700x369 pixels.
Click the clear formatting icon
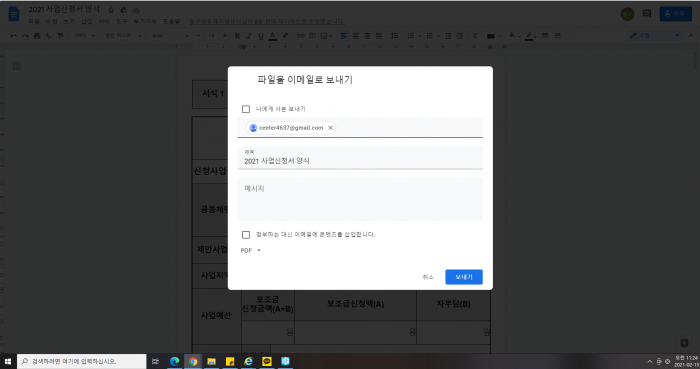[475, 36]
